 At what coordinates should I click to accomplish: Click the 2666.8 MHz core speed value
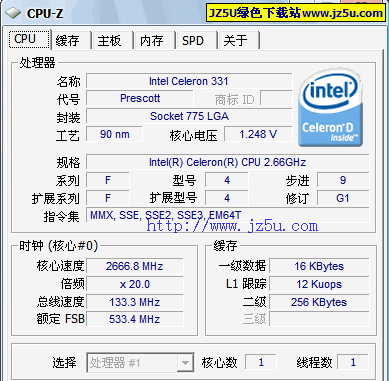point(135,266)
